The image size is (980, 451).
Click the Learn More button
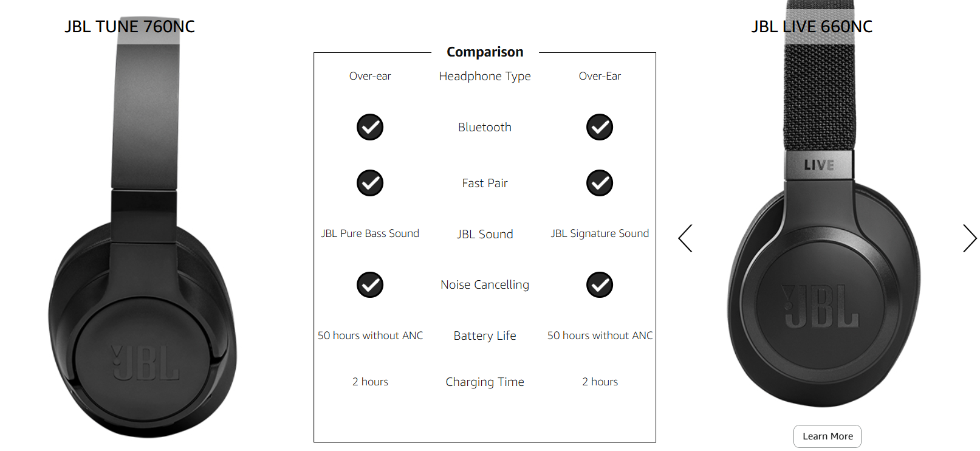pyautogui.click(x=828, y=436)
